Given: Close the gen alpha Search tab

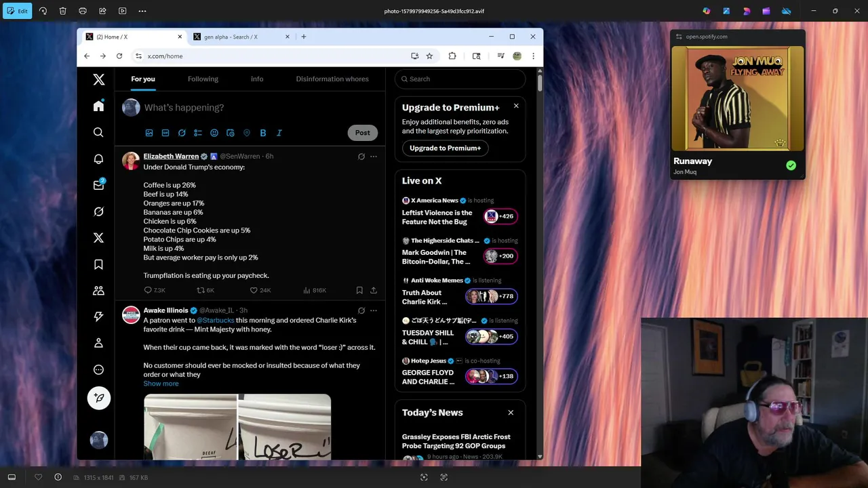Looking at the screenshot, I should click(288, 37).
